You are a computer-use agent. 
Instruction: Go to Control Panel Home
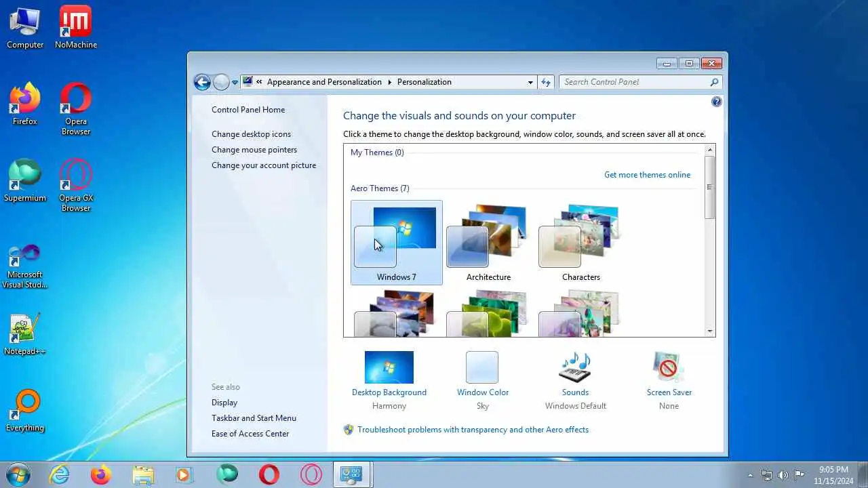(248, 110)
